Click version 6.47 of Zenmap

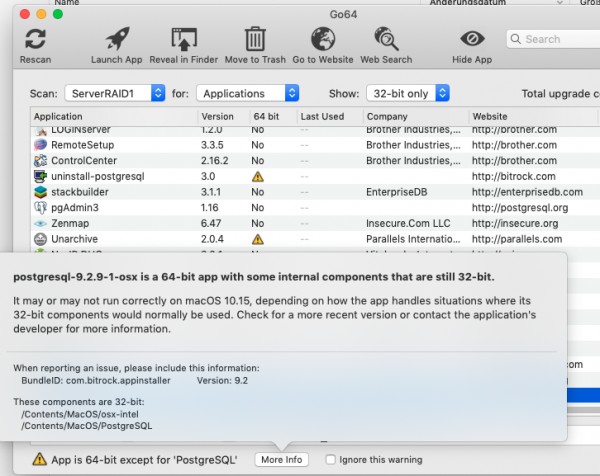[x=212, y=223]
